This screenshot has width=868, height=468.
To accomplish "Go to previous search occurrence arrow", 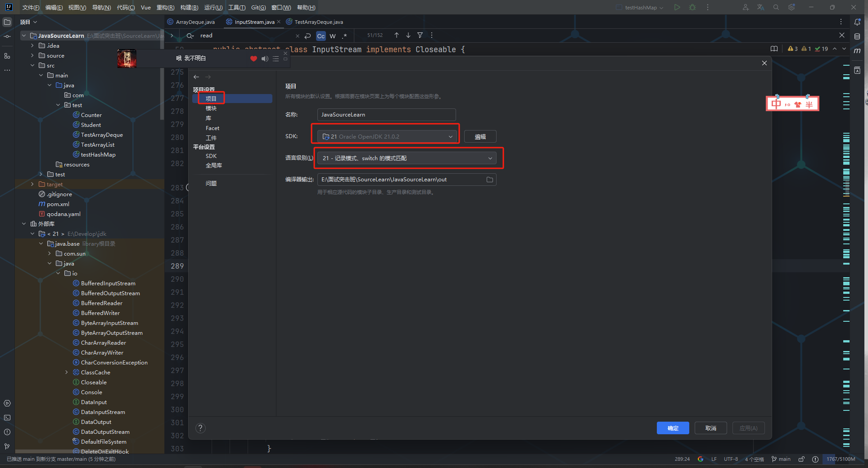I will click(396, 35).
